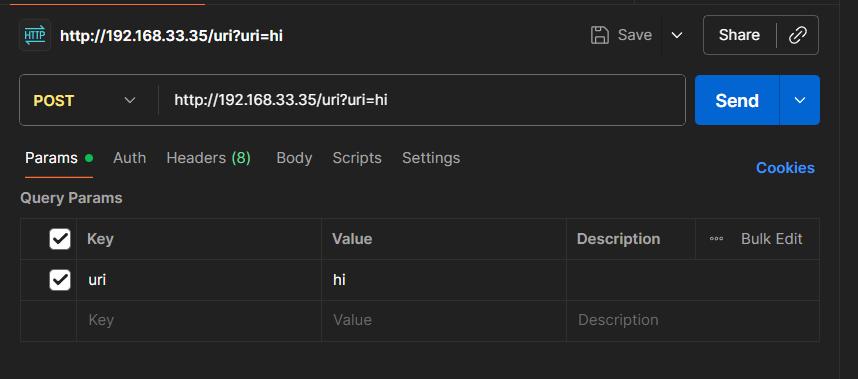
Task: Open the Scripts tab
Action: [357, 158]
